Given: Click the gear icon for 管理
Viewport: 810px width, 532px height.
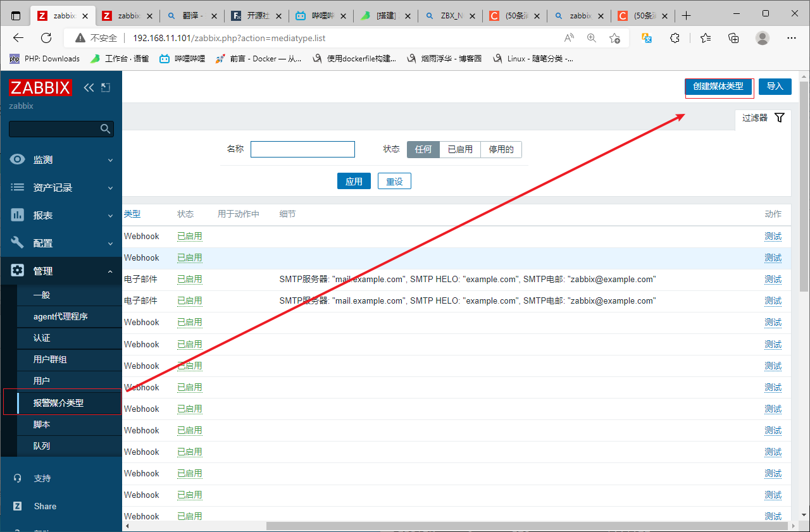Looking at the screenshot, I should tap(18, 271).
